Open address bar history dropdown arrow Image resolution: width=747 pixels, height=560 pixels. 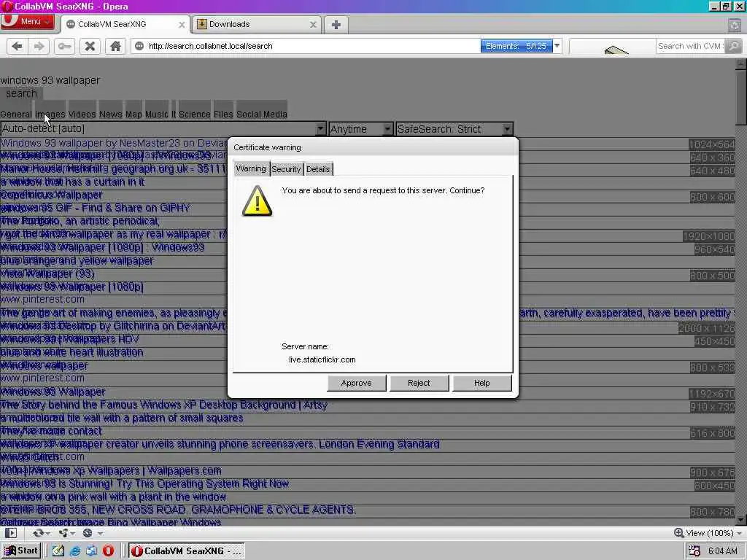pyautogui.click(x=557, y=46)
